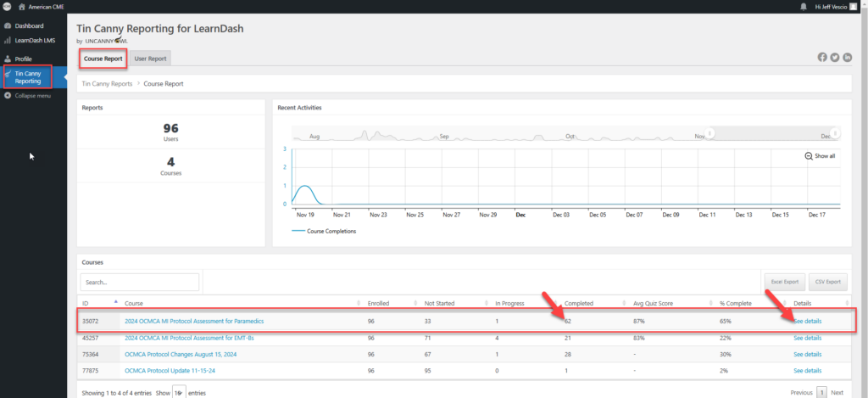This screenshot has width=868, height=398.
Task: Sort the table by In Progress column
Action: pos(526,303)
